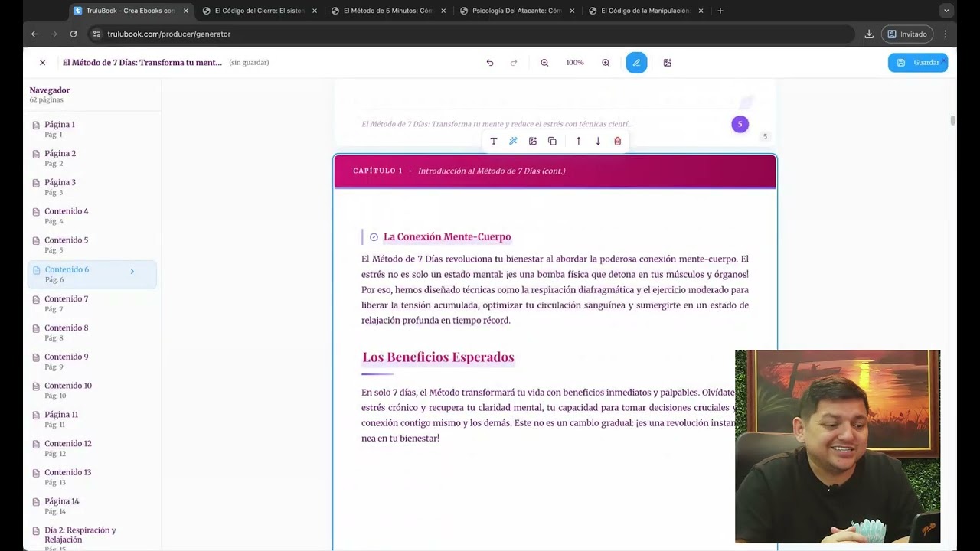Open Contenido 9 page
Screen dimensions: 980x551
tap(92, 361)
